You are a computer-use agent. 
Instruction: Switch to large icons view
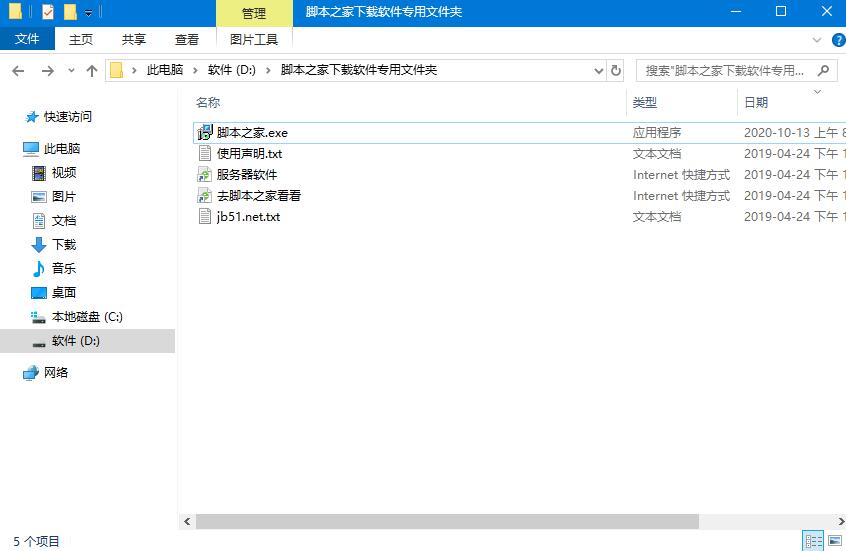[835, 541]
